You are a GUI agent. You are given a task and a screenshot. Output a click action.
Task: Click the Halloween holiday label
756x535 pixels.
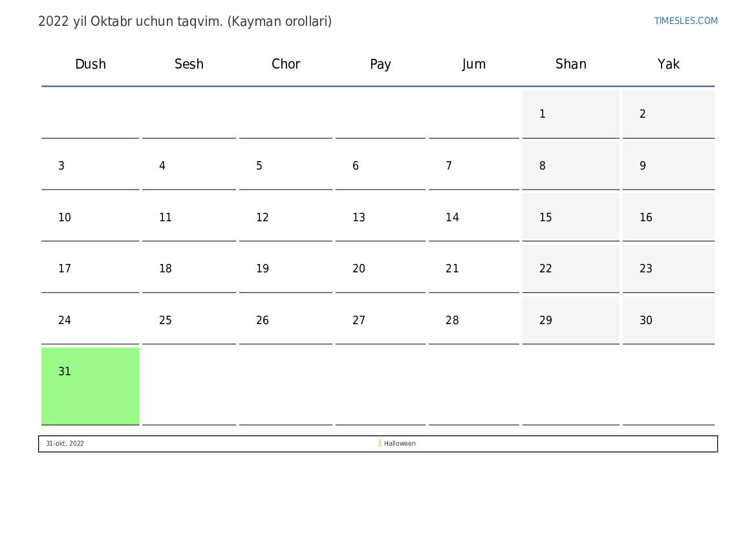400,443
